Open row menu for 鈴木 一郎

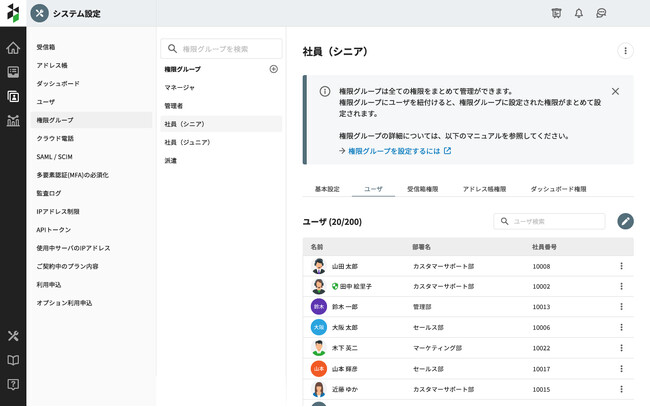pyautogui.click(x=620, y=307)
